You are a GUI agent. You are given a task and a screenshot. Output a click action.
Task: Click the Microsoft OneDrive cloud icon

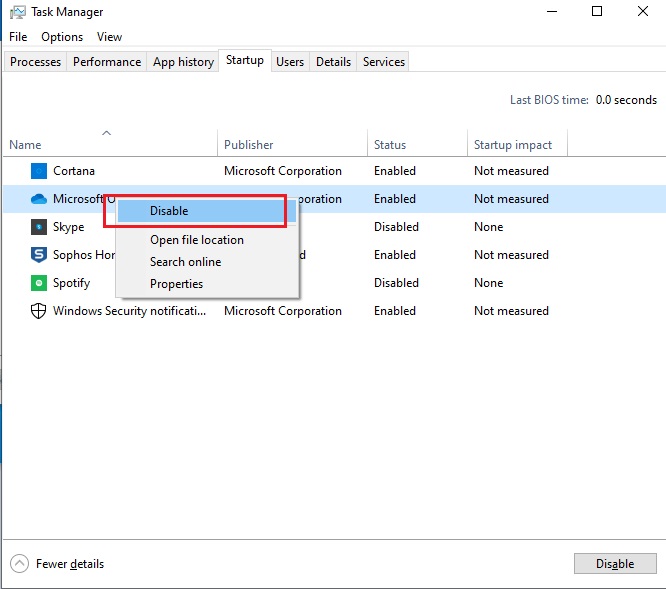coord(39,199)
